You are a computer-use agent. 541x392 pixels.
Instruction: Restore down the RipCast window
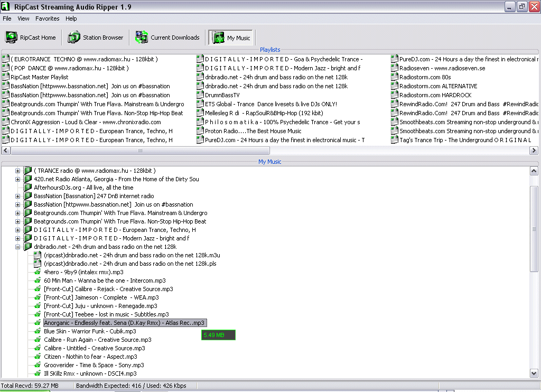(521, 6)
